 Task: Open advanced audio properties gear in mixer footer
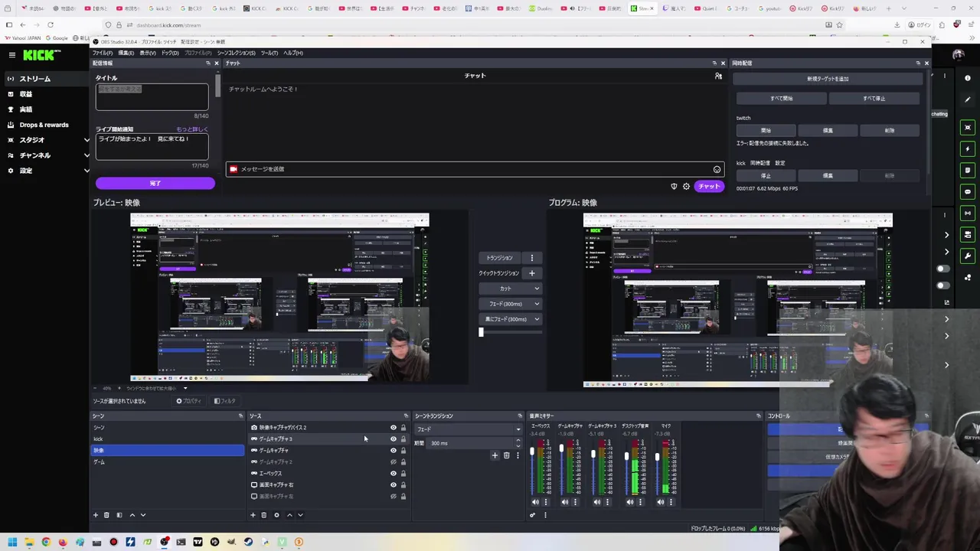[x=532, y=515]
